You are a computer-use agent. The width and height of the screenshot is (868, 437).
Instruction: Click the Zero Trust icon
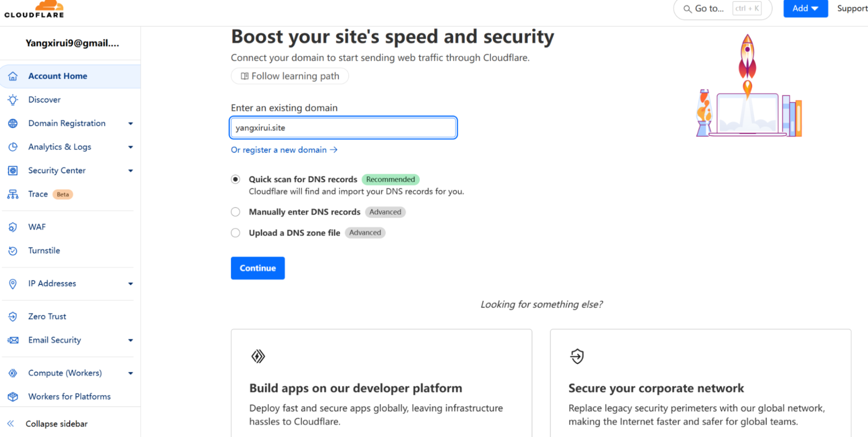13,316
